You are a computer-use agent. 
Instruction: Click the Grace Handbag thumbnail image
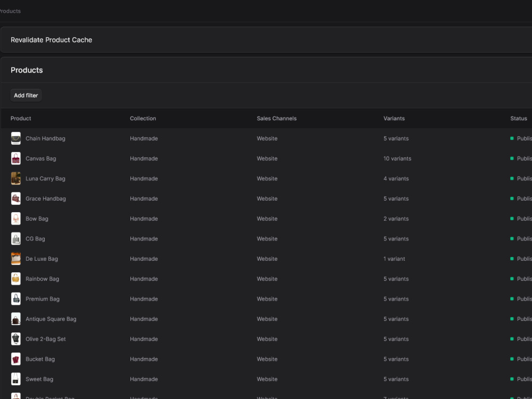click(16, 198)
